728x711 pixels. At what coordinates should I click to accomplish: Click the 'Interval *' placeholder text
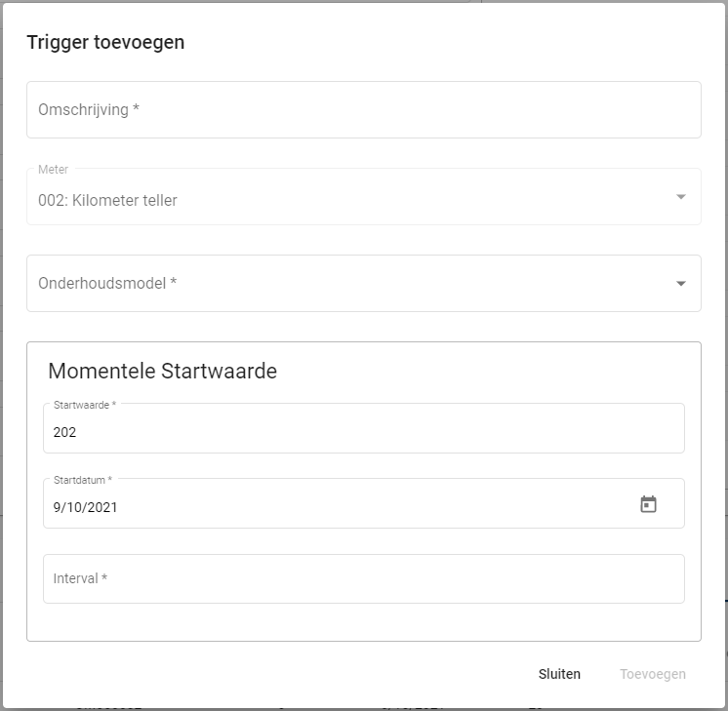80,579
